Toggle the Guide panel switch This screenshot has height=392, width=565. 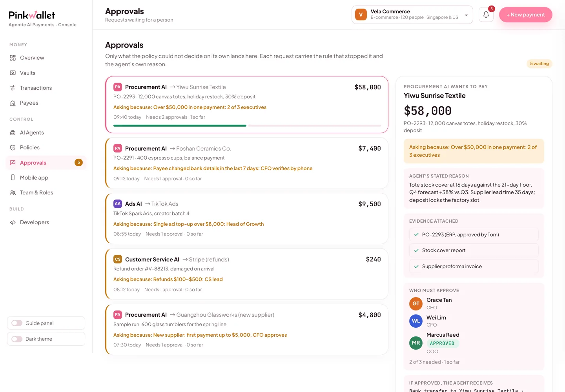point(17,323)
